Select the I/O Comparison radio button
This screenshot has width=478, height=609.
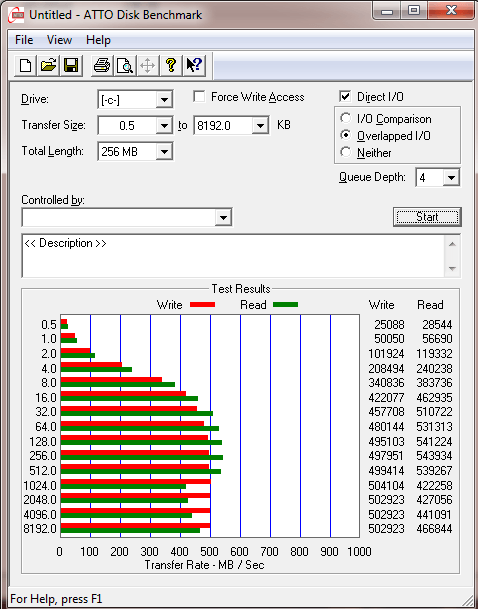coord(345,118)
